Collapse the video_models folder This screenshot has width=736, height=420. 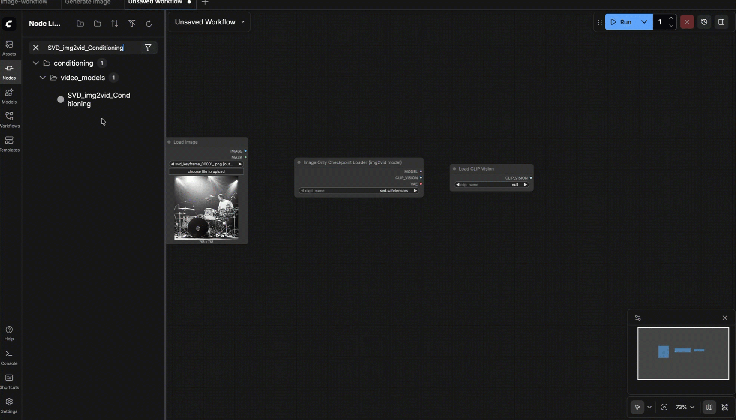coord(42,77)
